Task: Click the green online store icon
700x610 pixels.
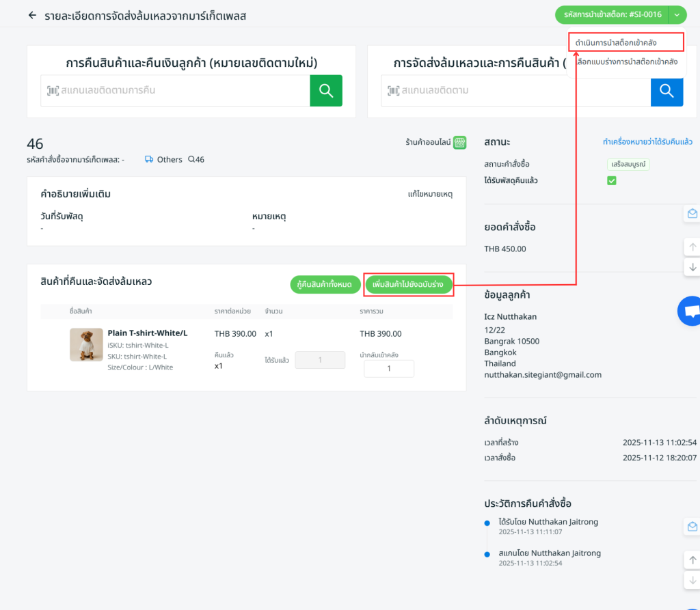Action: pos(460,142)
